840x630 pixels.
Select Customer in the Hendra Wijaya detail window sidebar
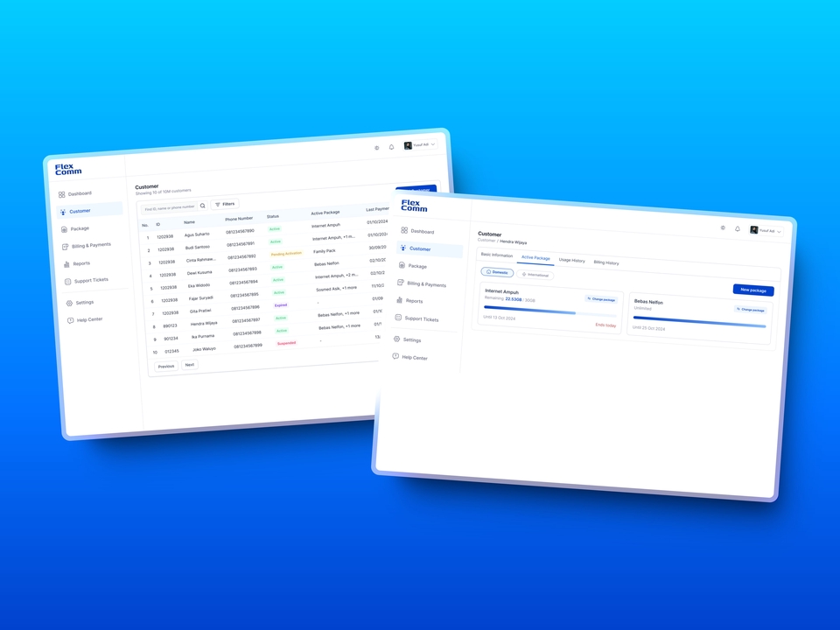pyautogui.click(x=430, y=249)
